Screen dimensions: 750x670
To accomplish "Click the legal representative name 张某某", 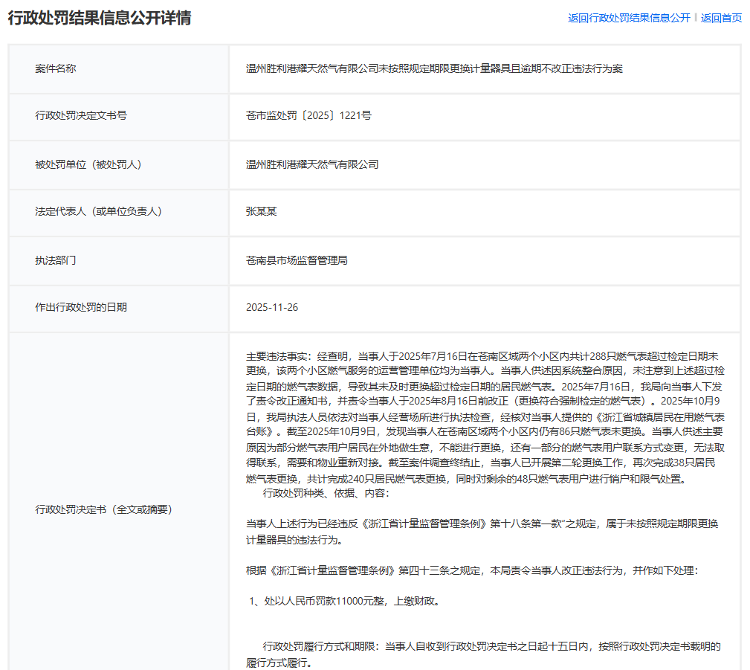I will click(262, 212).
